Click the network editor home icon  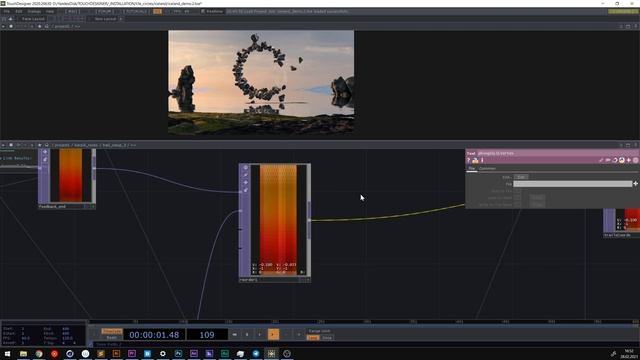[47, 145]
